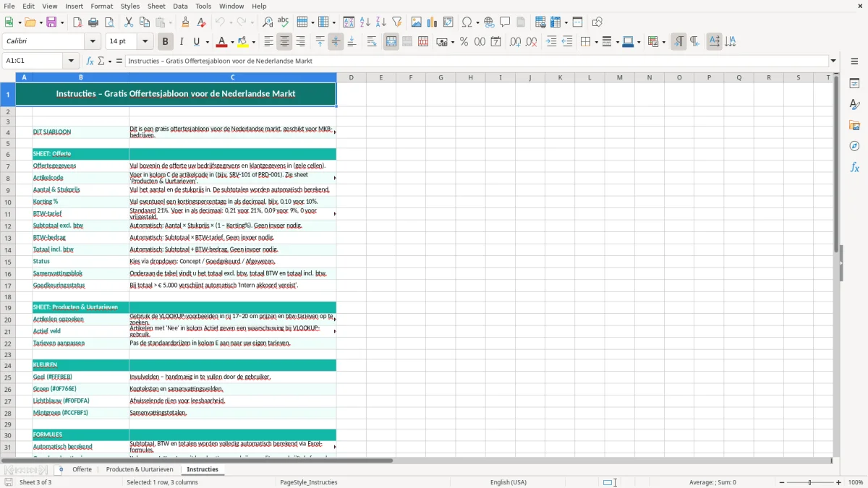Insert a hyperlink
868x488 pixels.
coord(489,22)
